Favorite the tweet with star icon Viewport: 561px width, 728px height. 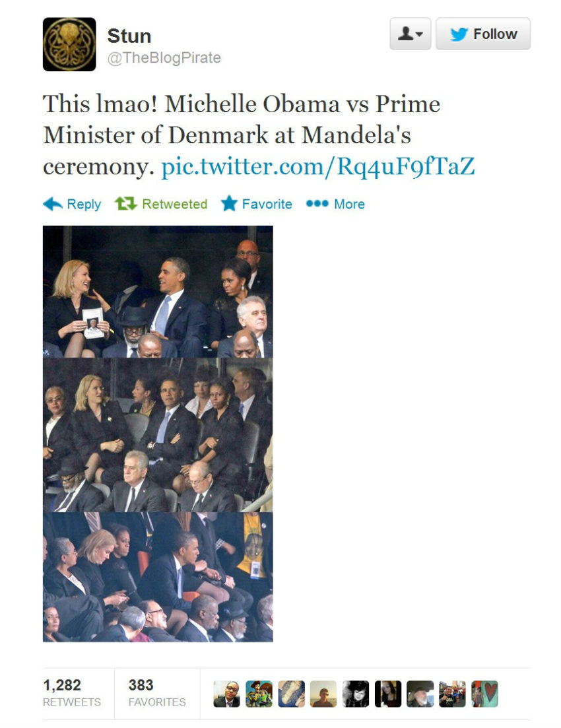[229, 203]
